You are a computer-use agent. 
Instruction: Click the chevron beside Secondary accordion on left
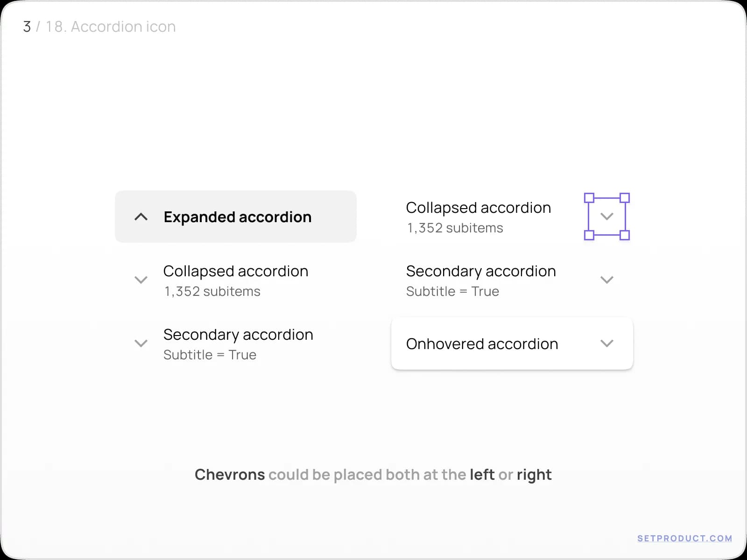coord(141,343)
